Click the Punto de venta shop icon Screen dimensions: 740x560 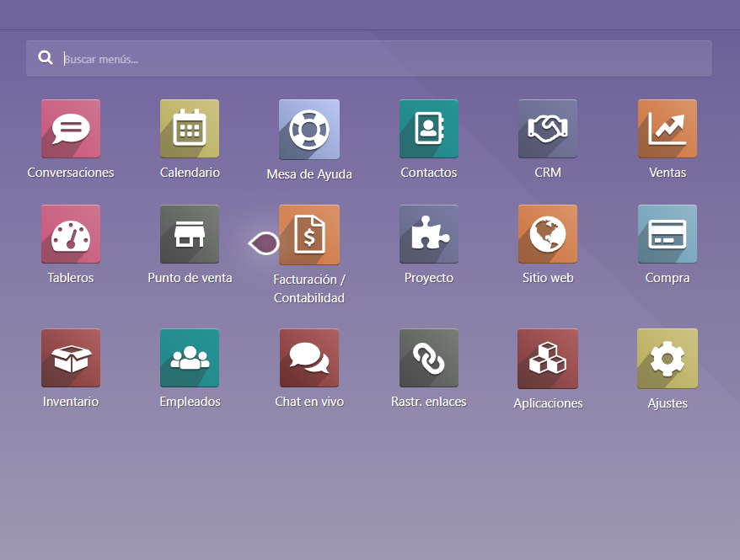[190, 234]
